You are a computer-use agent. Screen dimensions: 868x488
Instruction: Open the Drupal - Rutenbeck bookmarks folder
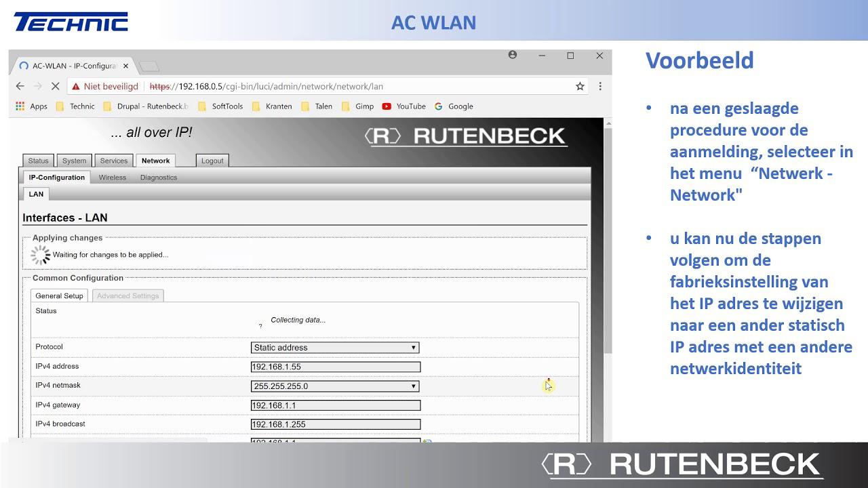tap(146, 106)
